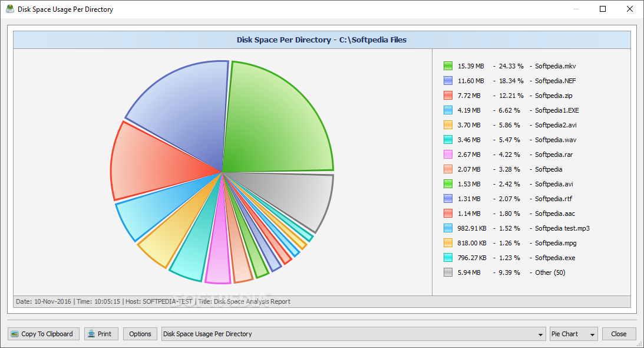Click the salmon swatch next to 2.07 MB
The width and height of the screenshot is (644, 348).
click(448, 169)
